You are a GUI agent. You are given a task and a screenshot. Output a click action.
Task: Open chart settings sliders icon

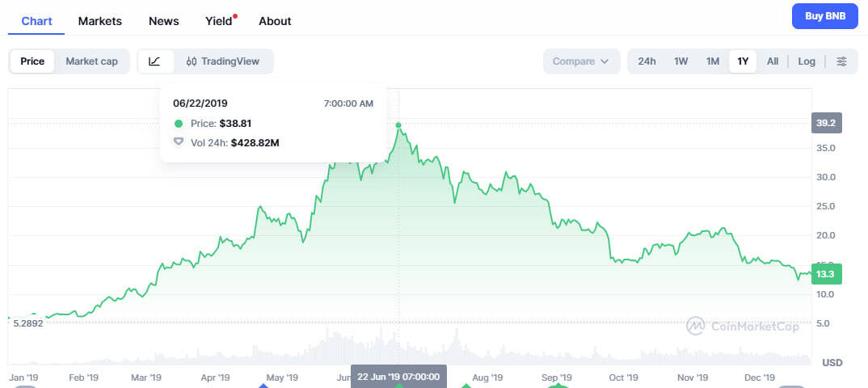tap(841, 61)
